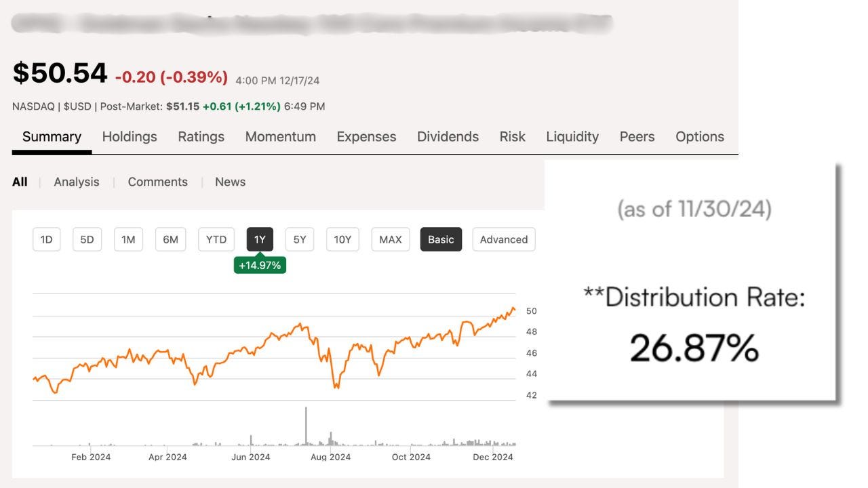The image size is (868, 488).
Task: Open the Risk tab
Action: 512,136
